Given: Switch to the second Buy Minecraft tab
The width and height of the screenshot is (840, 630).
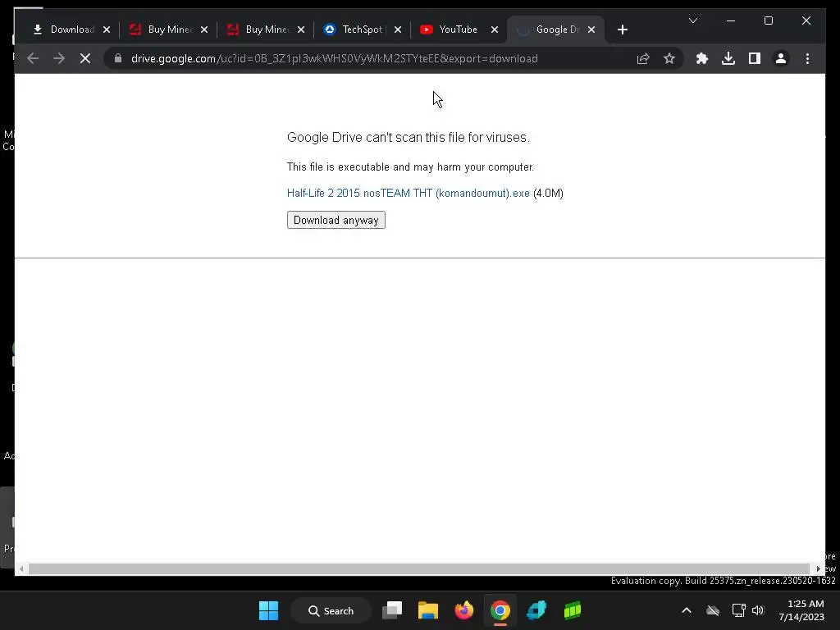Looking at the screenshot, I should click(x=267, y=30).
